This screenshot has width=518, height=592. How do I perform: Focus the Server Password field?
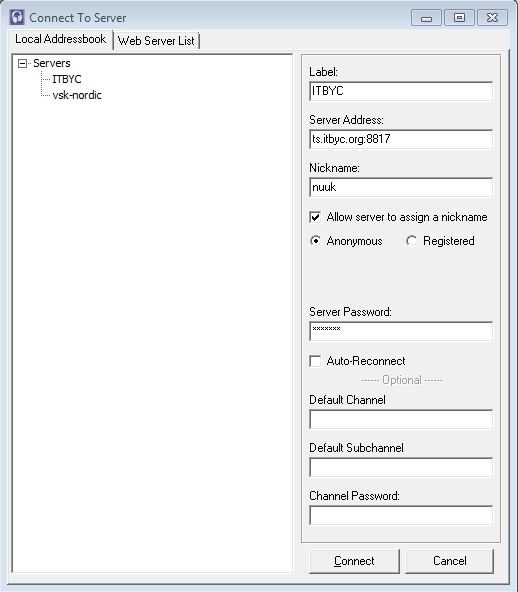click(x=401, y=331)
